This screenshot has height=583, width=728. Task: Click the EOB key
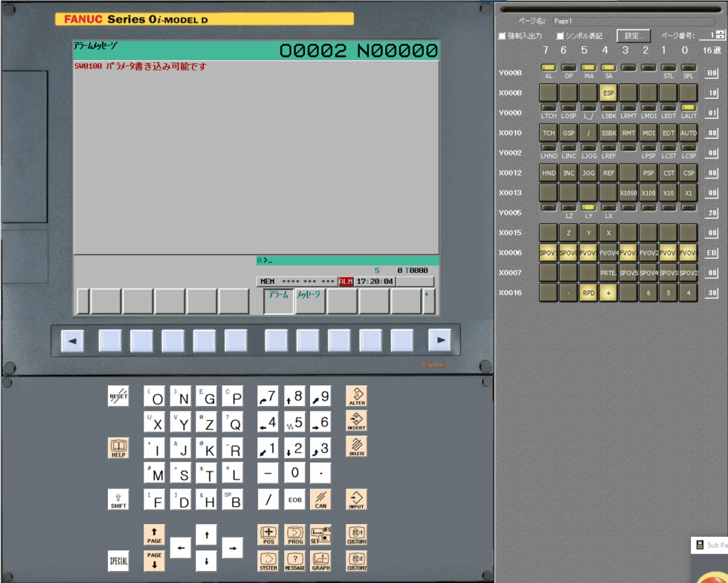pyautogui.click(x=295, y=499)
